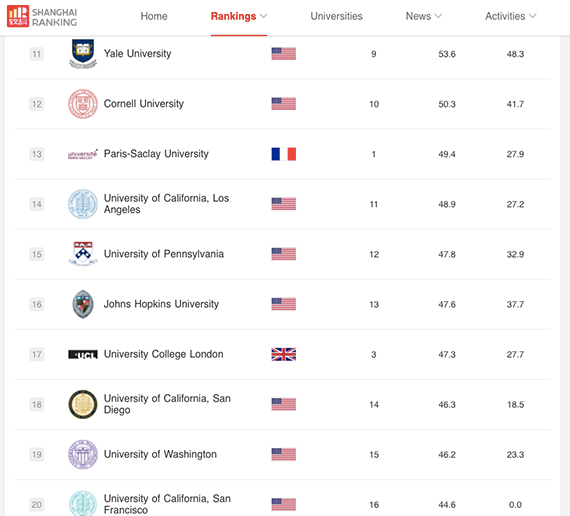Click the University of Pennsylvania shield logo
Viewport: 570px width, 516px height.
pyautogui.click(x=83, y=254)
